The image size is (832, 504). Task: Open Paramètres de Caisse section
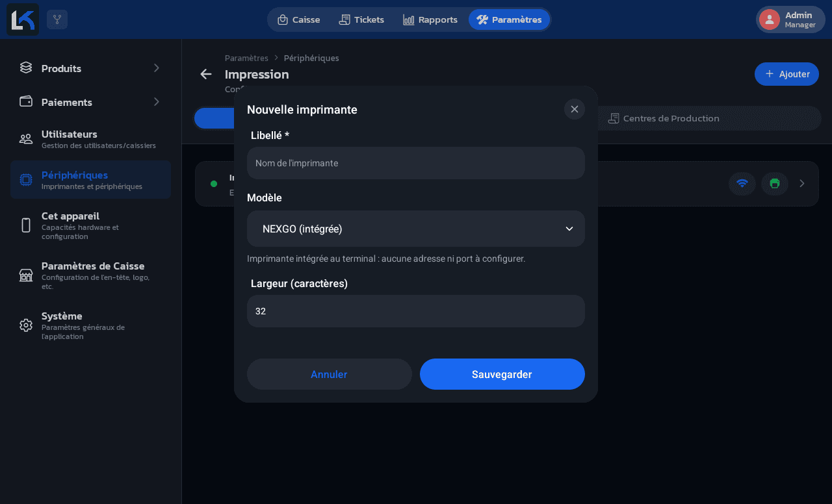point(90,275)
